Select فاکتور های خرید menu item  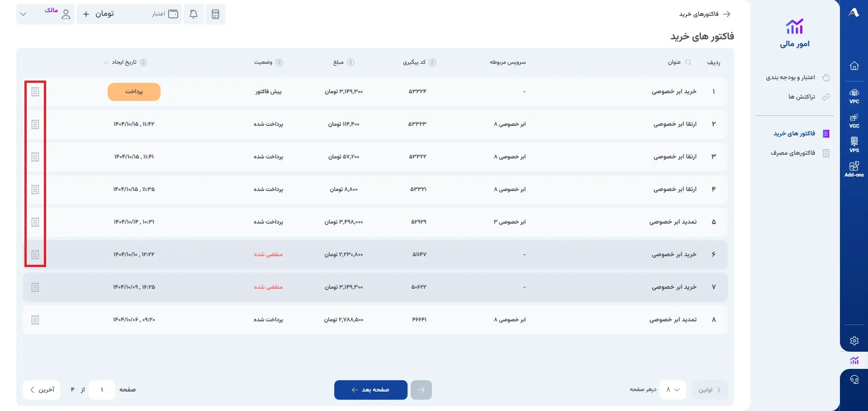click(802, 134)
